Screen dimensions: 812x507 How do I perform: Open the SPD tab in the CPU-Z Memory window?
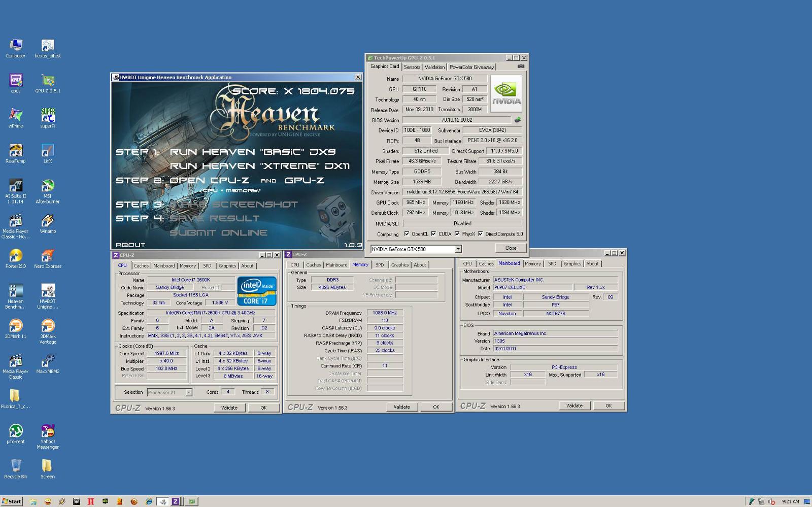point(380,265)
